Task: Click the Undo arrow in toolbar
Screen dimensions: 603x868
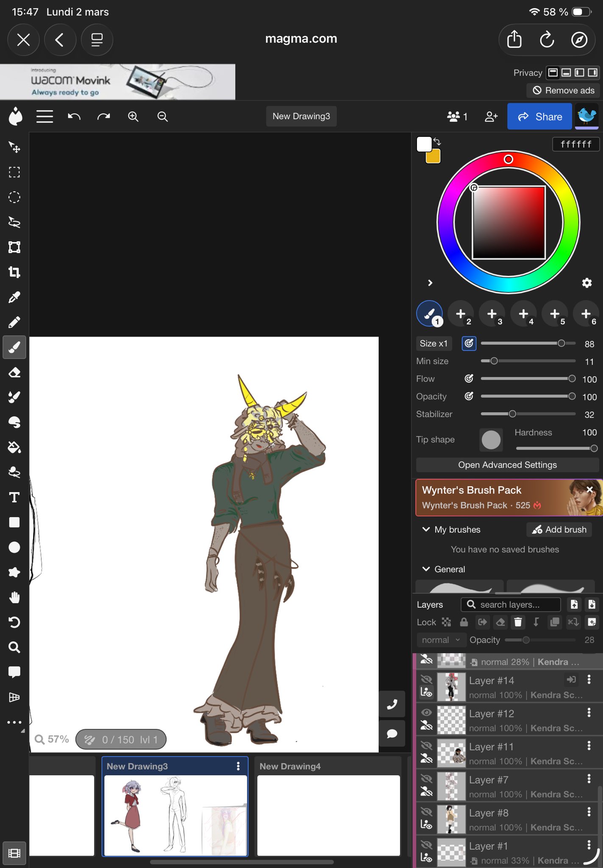Action: [74, 117]
